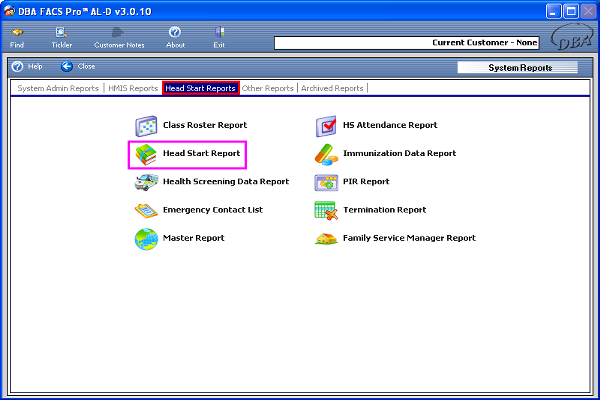
Task: Switch to Archived Reports tab
Action: coord(333,88)
